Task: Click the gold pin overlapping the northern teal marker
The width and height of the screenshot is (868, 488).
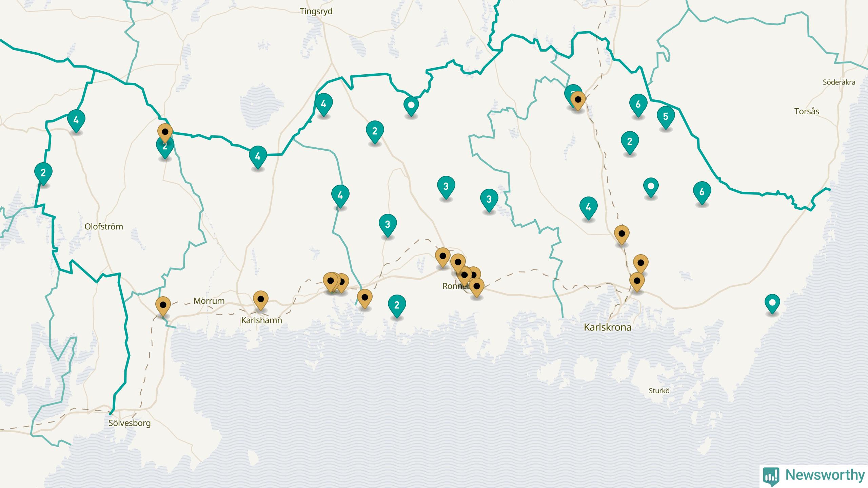Action: [578, 100]
